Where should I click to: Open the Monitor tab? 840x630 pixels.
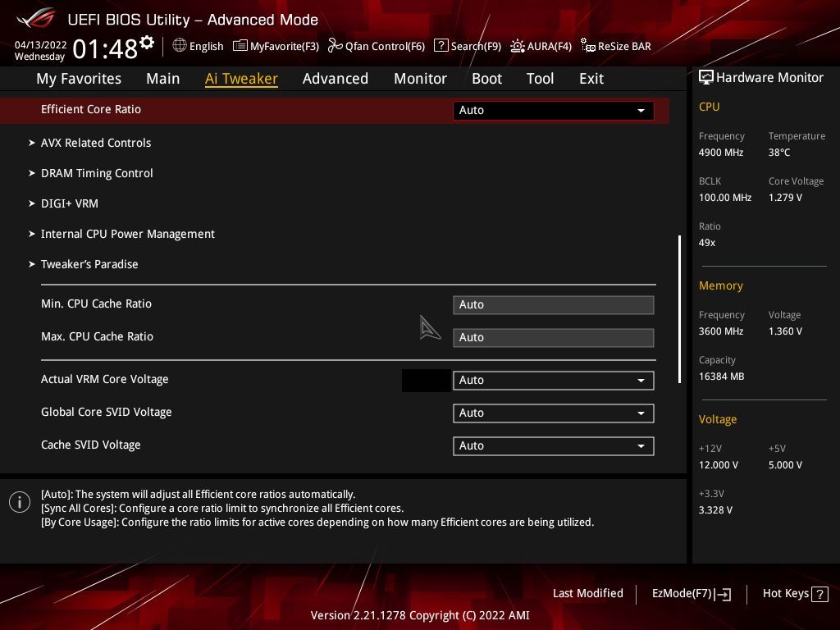[420, 79]
